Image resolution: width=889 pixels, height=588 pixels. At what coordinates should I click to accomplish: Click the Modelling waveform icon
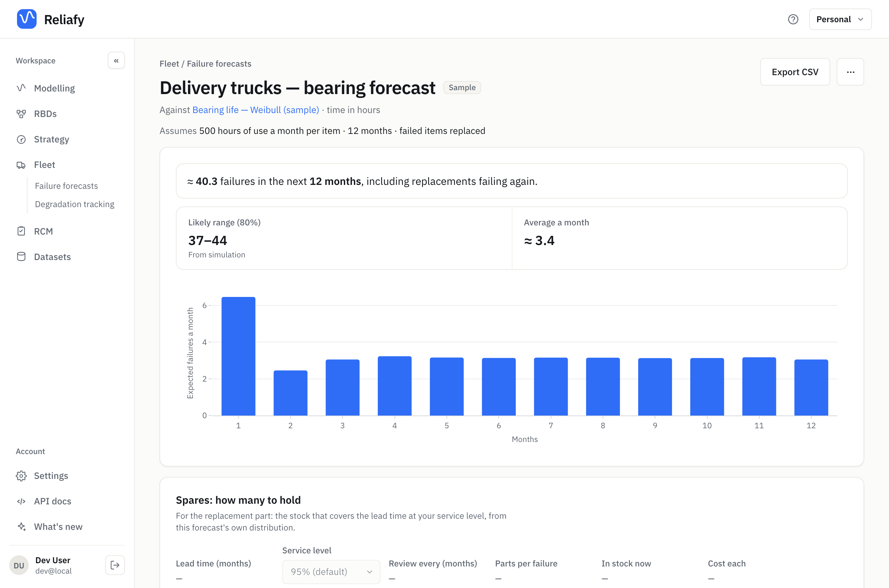pyautogui.click(x=21, y=88)
